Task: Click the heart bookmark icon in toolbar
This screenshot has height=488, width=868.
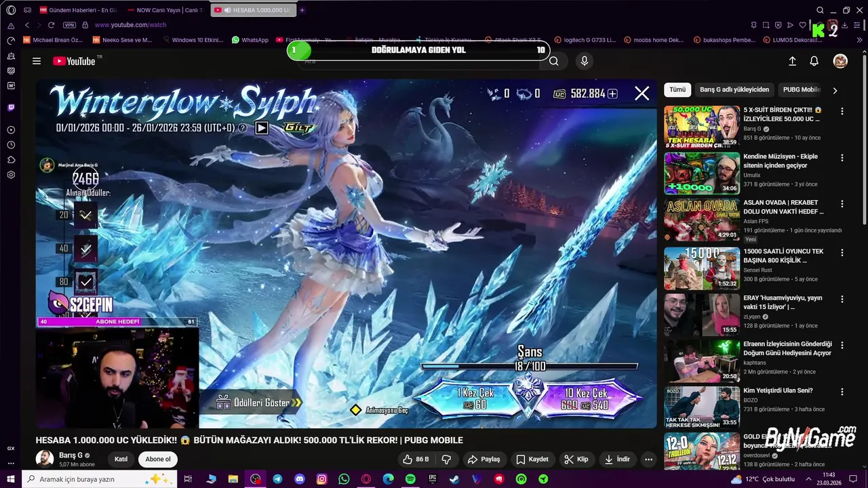Action: click(803, 25)
